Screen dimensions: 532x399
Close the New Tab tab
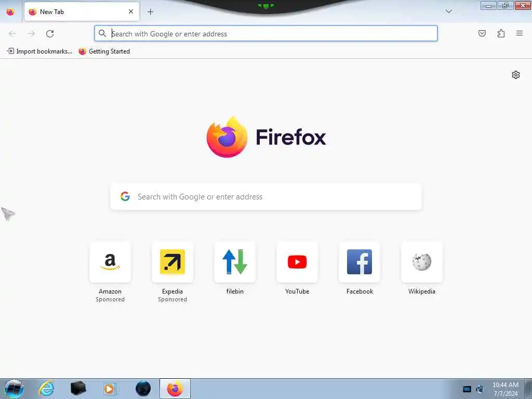(130, 11)
